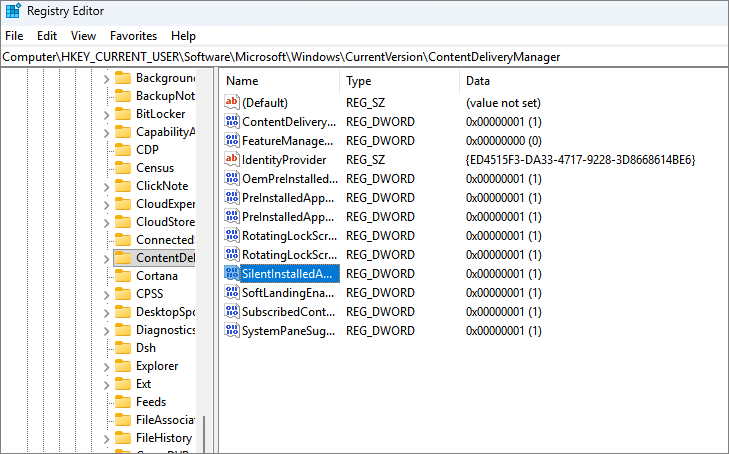Viewport: 729px width, 454px height.
Task: Click the Data column header
Action: (478, 80)
